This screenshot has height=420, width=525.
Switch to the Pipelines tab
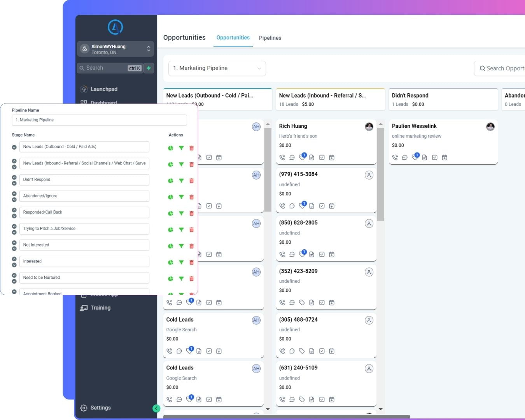[x=270, y=38]
